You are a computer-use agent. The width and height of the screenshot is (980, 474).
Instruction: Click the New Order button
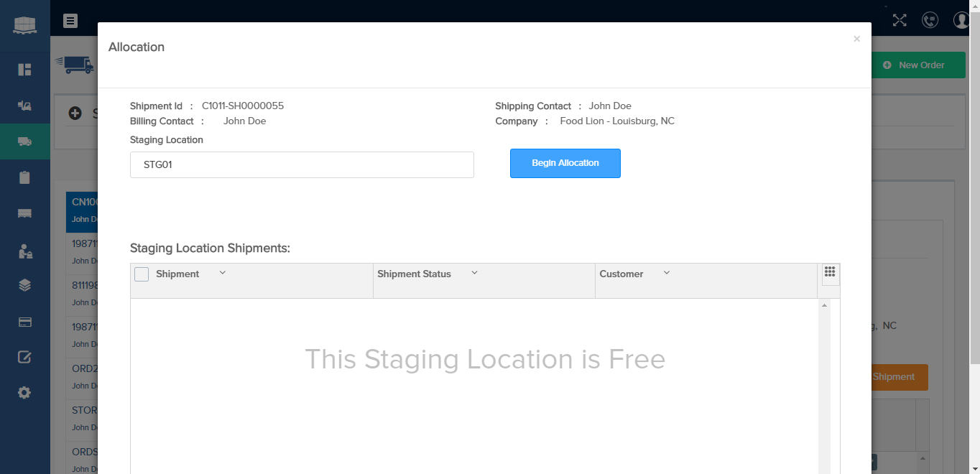(x=918, y=65)
